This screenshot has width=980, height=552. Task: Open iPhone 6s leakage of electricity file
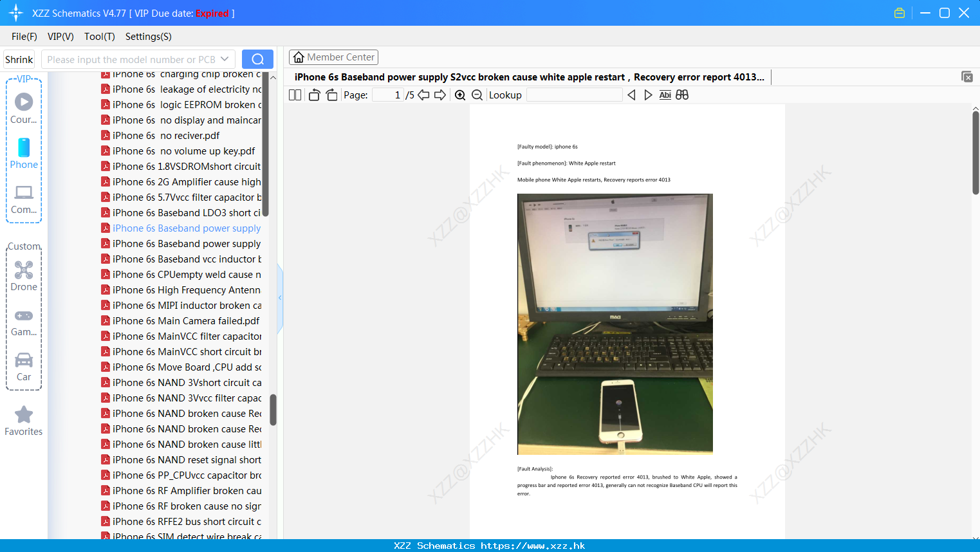[x=181, y=89]
